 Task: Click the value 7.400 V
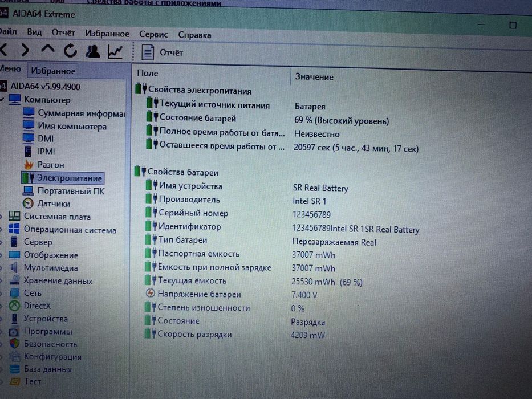tap(304, 295)
